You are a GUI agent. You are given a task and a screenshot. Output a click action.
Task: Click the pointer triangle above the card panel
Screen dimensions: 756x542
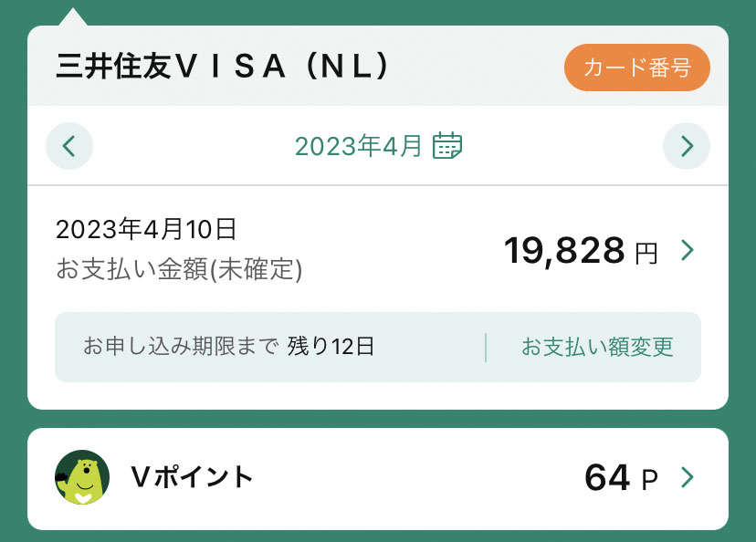pos(72,16)
